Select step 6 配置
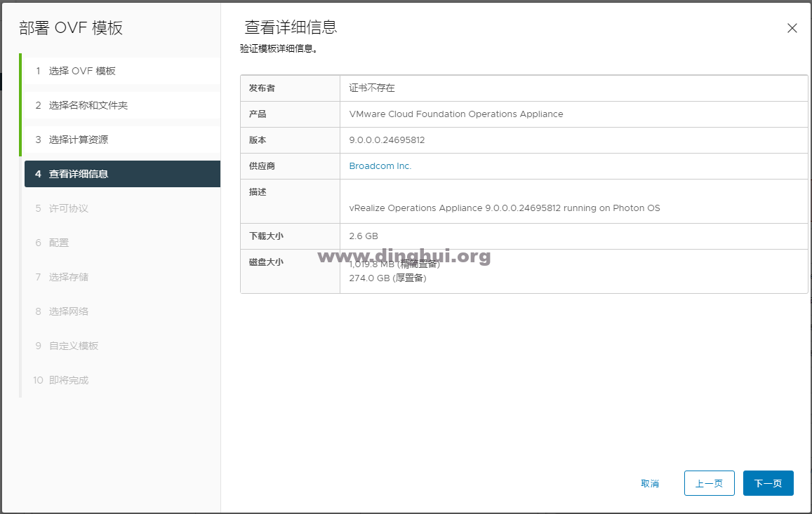812x514 pixels. click(x=122, y=243)
